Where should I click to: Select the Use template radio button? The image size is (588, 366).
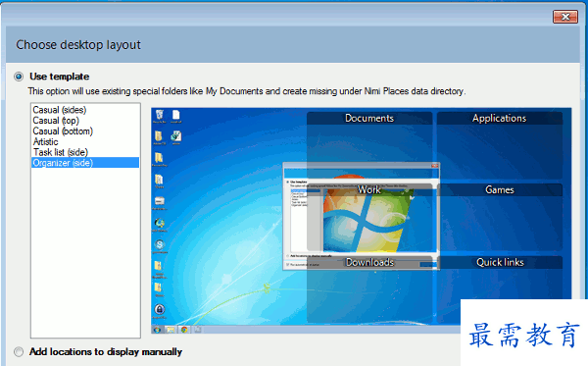[x=19, y=77]
